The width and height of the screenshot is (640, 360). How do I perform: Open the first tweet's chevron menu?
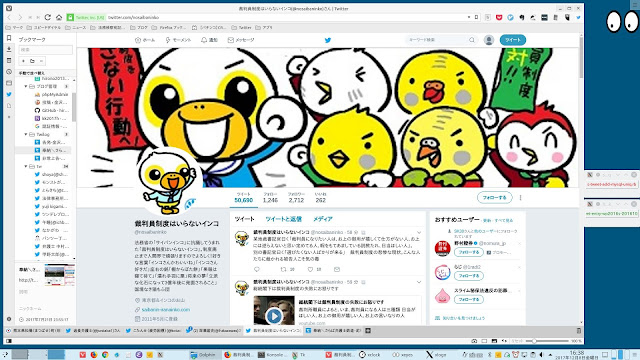coord(419,233)
